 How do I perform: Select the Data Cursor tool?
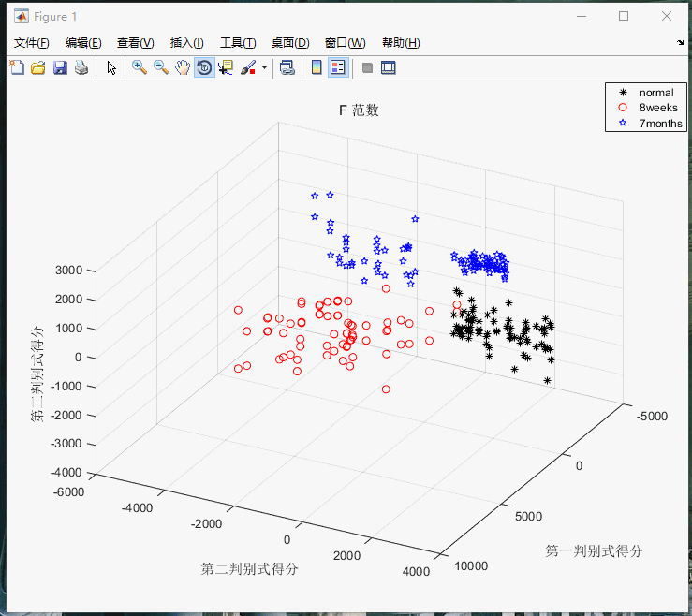pos(226,67)
